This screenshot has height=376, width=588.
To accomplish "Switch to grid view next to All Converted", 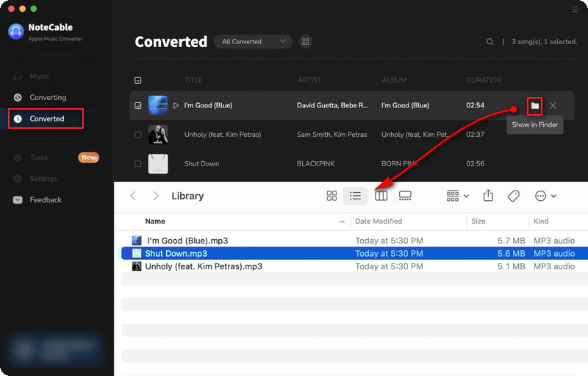I will pos(306,42).
